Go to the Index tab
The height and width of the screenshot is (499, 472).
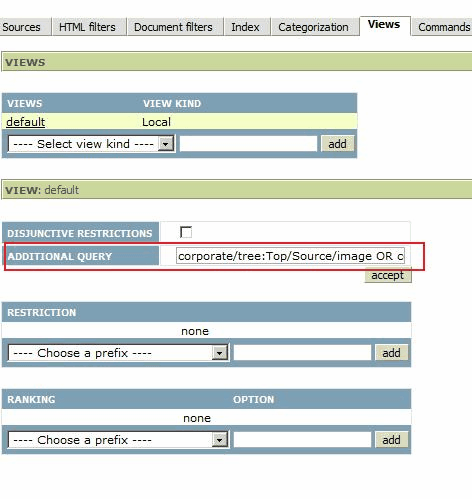coord(245,27)
